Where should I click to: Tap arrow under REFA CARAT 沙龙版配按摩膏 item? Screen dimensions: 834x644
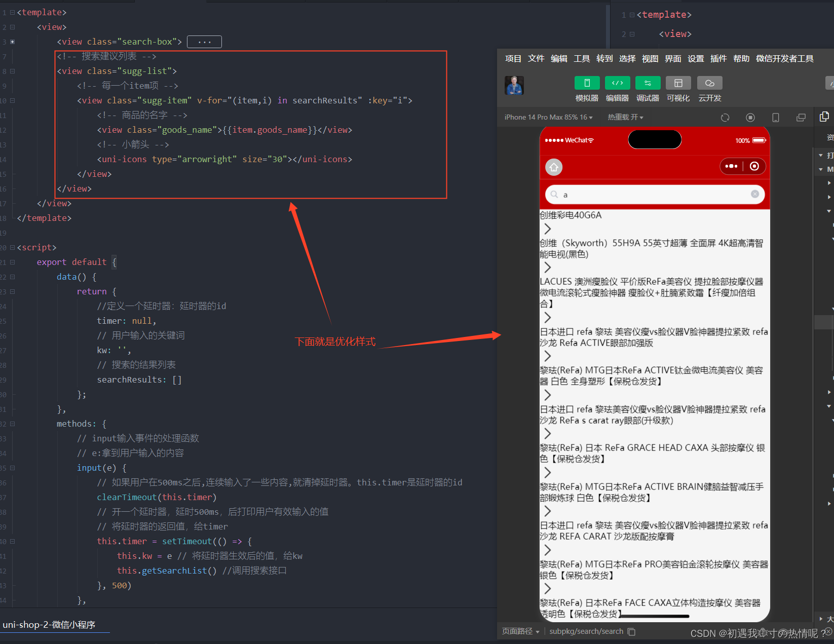coord(547,550)
